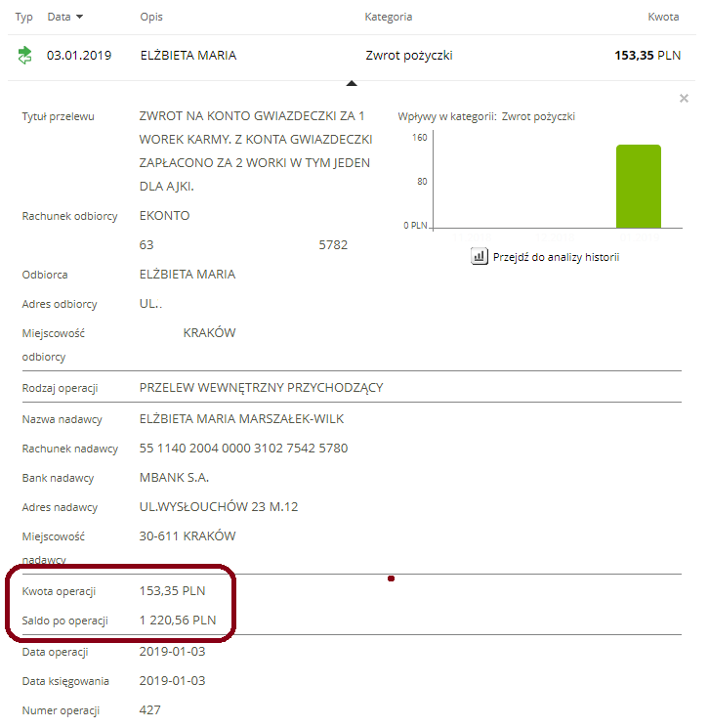The image size is (709, 728).
Task: Click the green bar in the chart
Action: 639,187
